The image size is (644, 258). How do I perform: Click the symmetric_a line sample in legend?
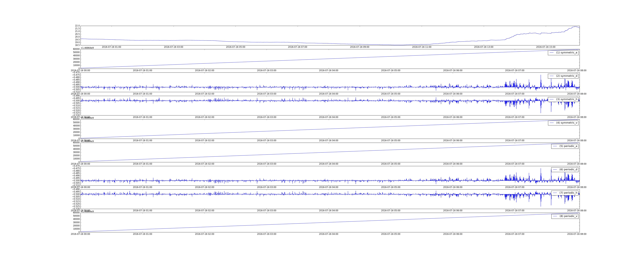[552, 53]
